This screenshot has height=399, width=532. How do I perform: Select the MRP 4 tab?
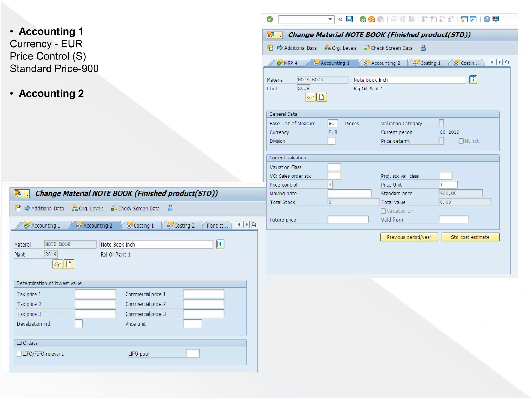(x=290, y=63)
